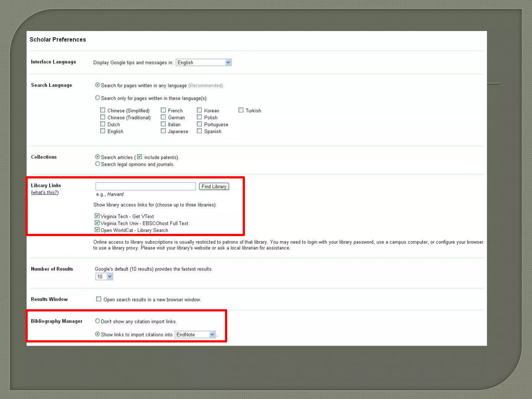
Task: Expand the Number of Results dropdown
Action: (x=104, y=277)
